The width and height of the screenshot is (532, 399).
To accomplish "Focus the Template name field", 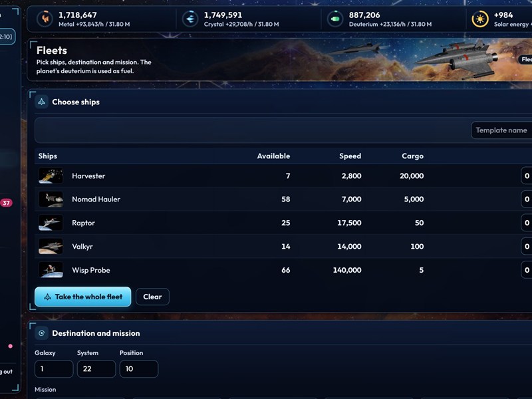I will tap(501, 130).
